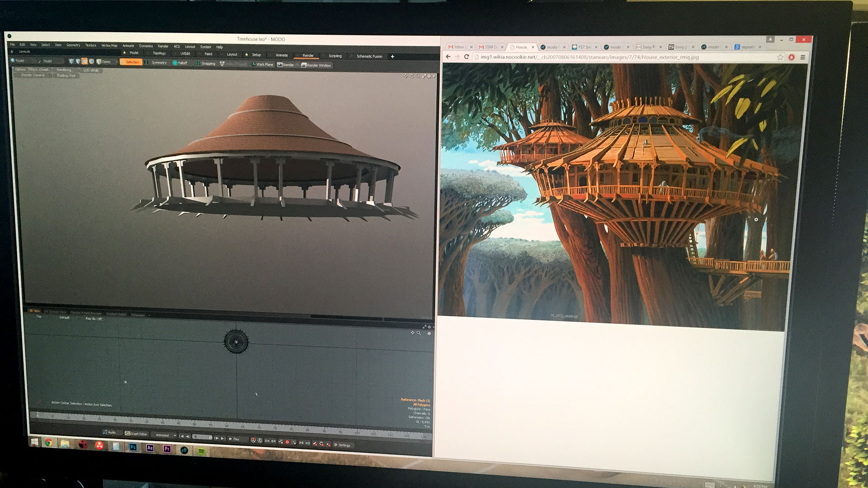Open the Layouts dropdown
This screenshot has width=868, height=488.
24,52
